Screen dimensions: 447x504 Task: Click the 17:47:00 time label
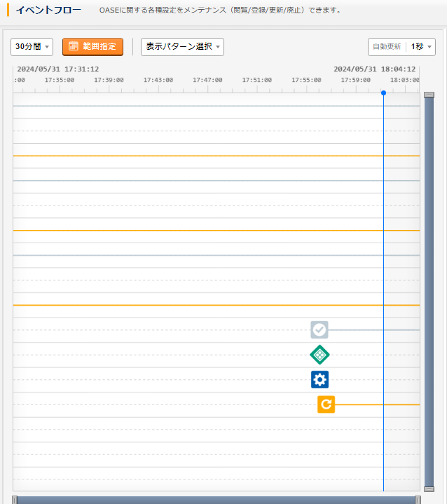pos(207,80)
